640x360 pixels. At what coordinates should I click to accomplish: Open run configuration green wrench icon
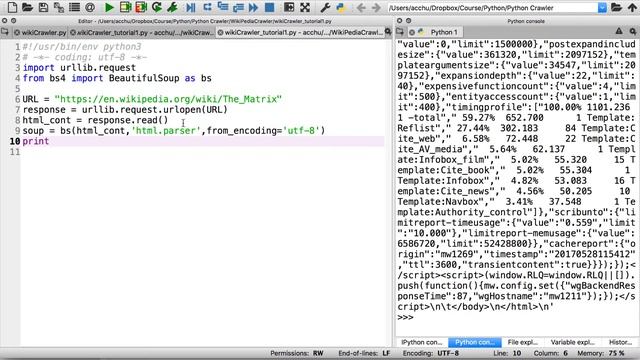[173, 7]
